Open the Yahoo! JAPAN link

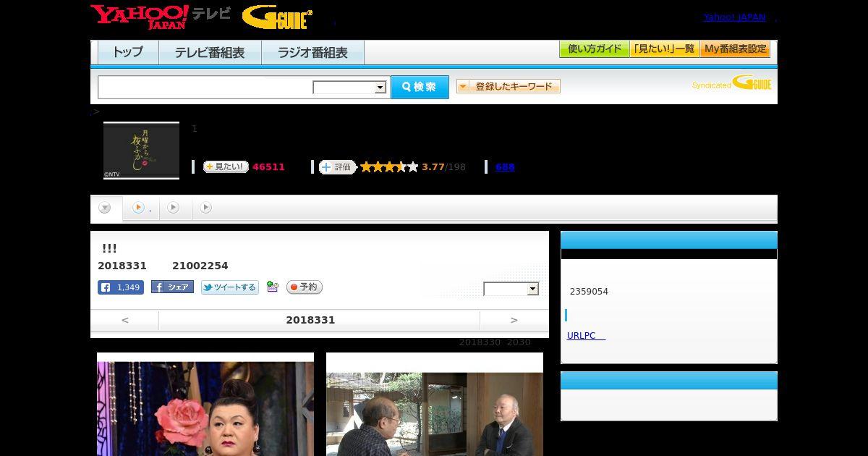coord(734,17)
